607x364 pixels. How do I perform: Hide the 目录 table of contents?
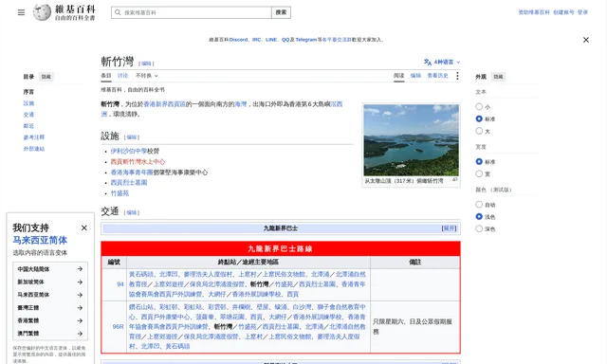[x=46, y=77]
